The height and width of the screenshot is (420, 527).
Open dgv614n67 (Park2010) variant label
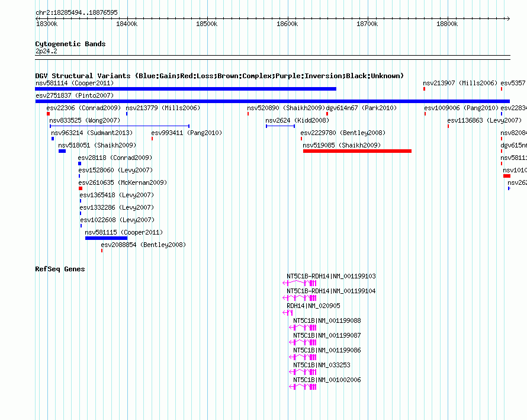pos(361,108)
